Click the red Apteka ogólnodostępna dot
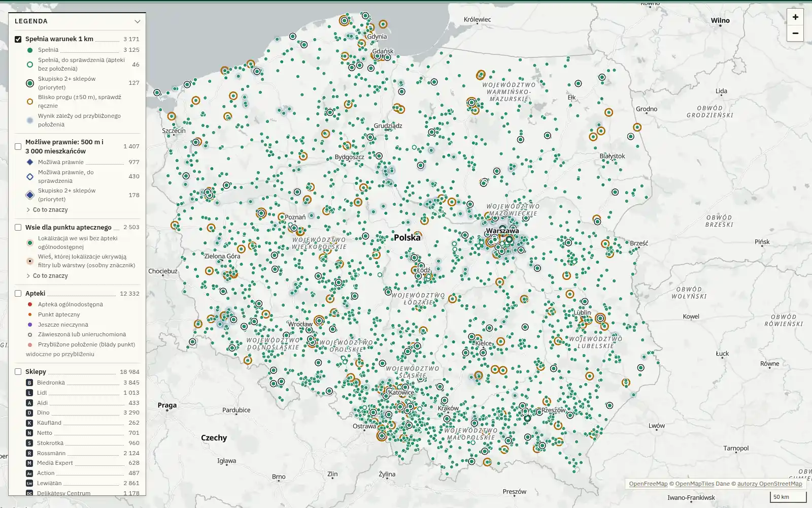Image resolution: width=812 pixels, height=508 pixels. (30, 304)
